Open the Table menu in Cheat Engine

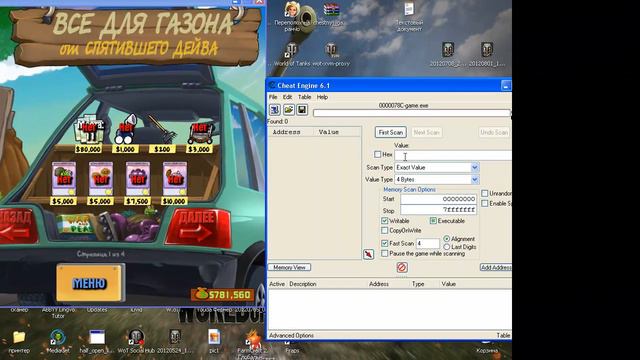pyautogui.click(x=304, y=97)
